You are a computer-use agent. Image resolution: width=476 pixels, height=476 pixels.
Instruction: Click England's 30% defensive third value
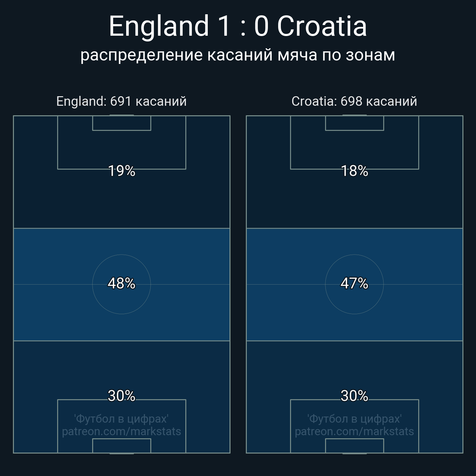pos(121,396)
